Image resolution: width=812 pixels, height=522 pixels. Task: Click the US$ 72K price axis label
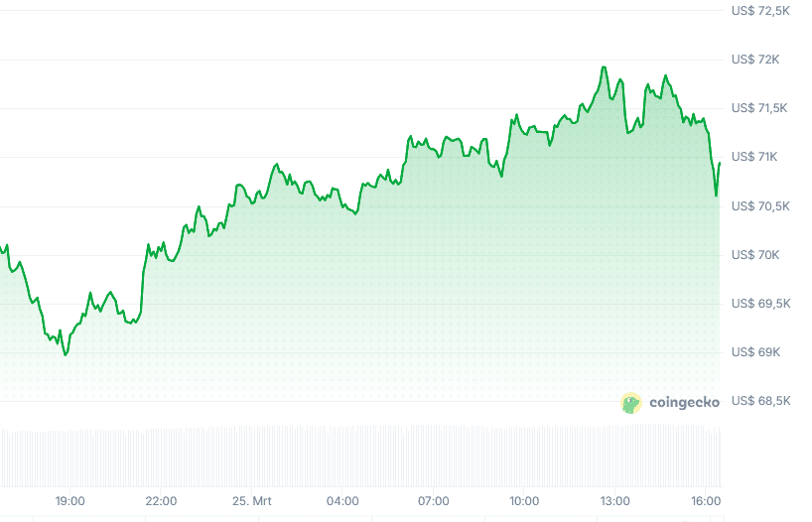[x=755, y=60]
